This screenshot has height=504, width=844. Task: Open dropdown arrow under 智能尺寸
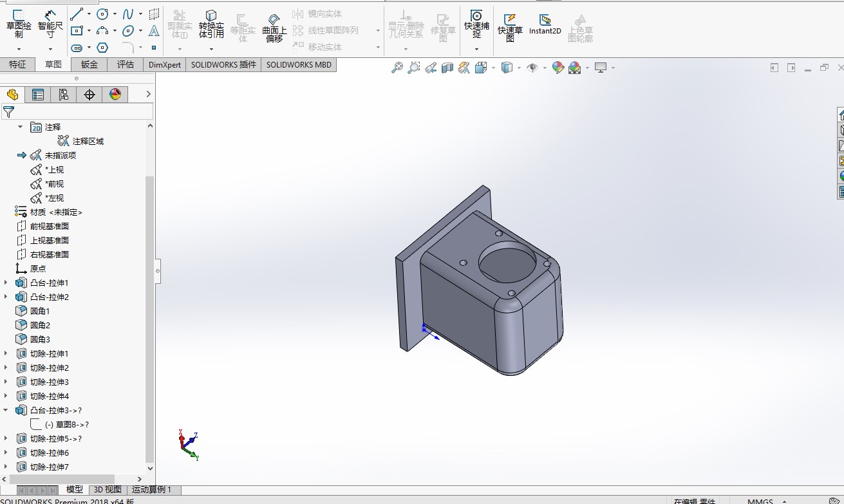tap(50, 49)
